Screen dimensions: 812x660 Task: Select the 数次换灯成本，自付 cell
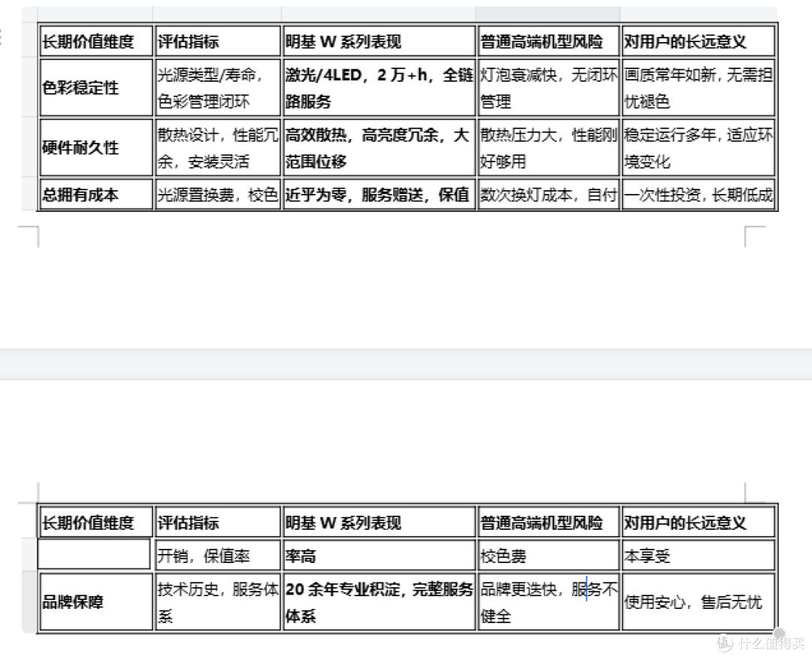click(548, 195)
